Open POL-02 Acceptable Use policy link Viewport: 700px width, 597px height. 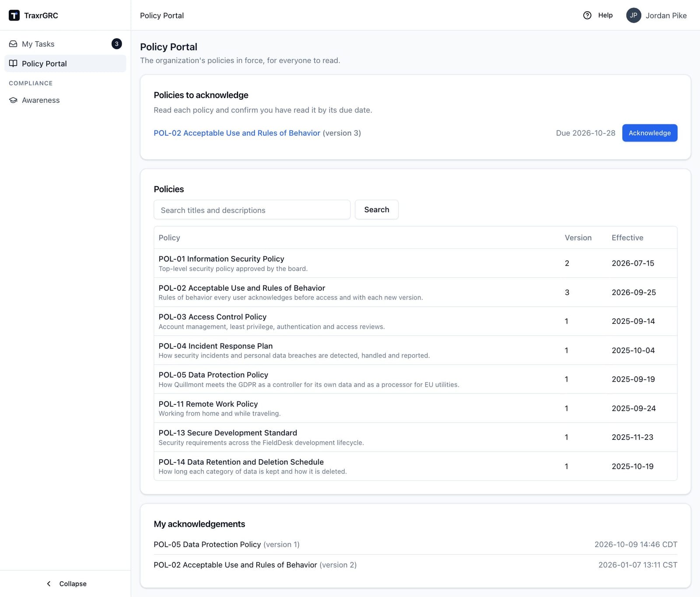click(x=237, y=133)
